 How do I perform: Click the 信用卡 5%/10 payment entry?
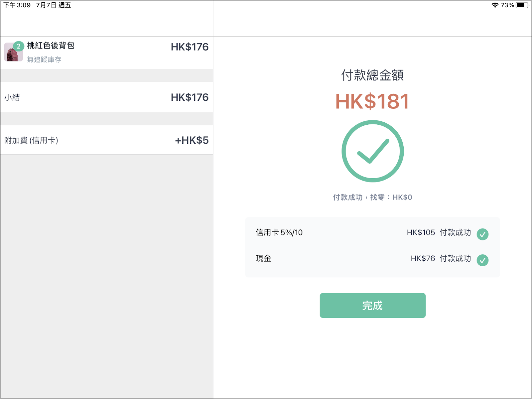point(279,232)
